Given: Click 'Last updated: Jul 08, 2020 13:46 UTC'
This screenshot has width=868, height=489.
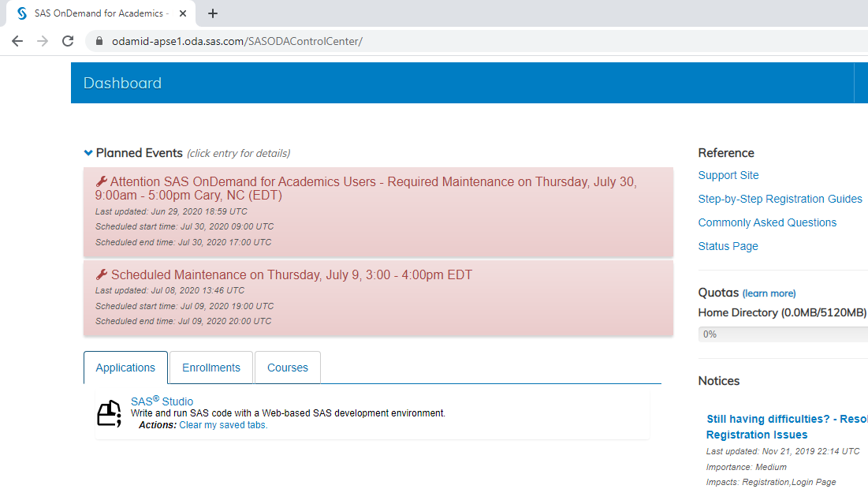Looking at the screenshot, I should click(x=170, y=290).
